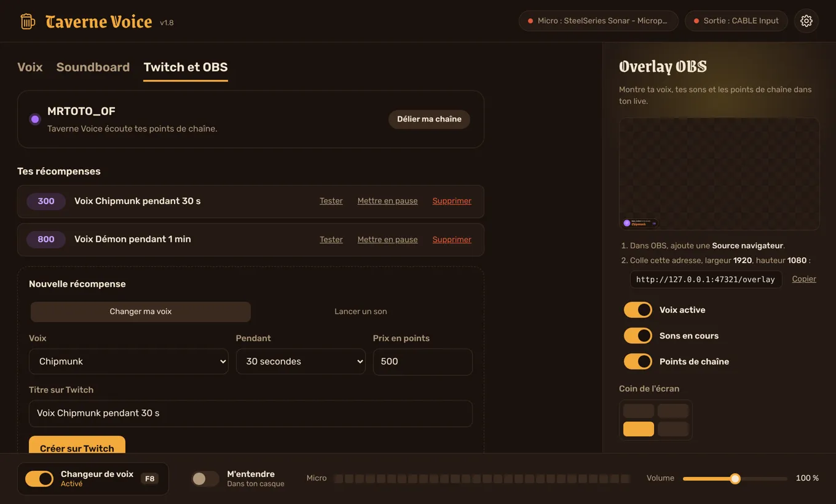Click the Taverne Voice beer mug logo

click(28, 22)
